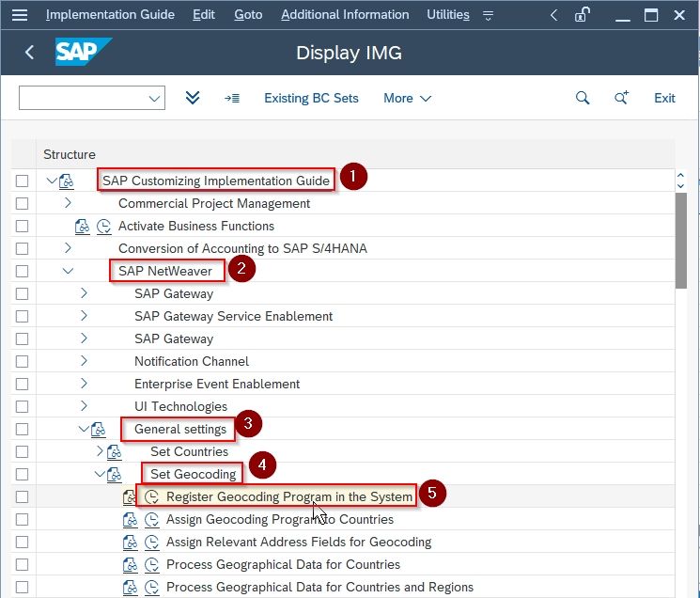
Task: Select the Notification Channel entry
Action: 192,361
